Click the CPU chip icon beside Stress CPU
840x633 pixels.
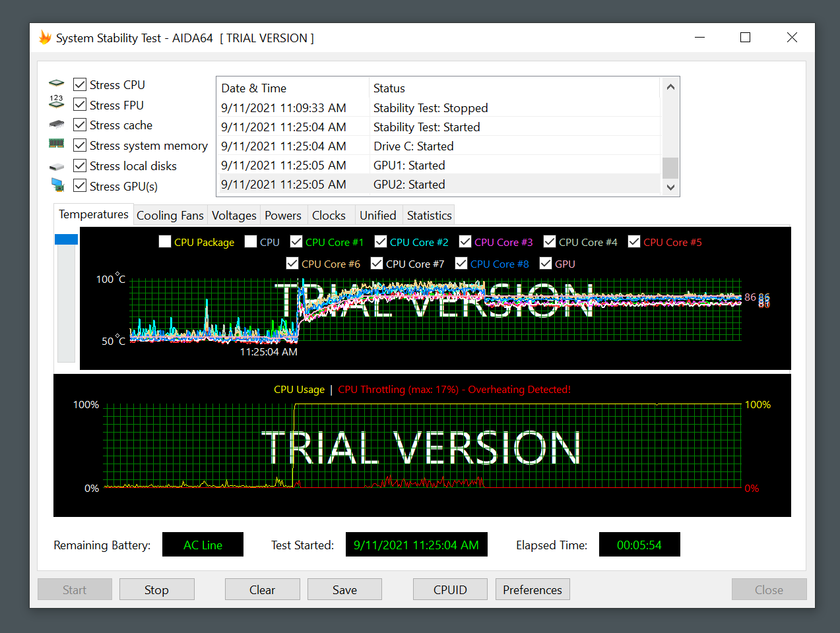pos(57,84)
